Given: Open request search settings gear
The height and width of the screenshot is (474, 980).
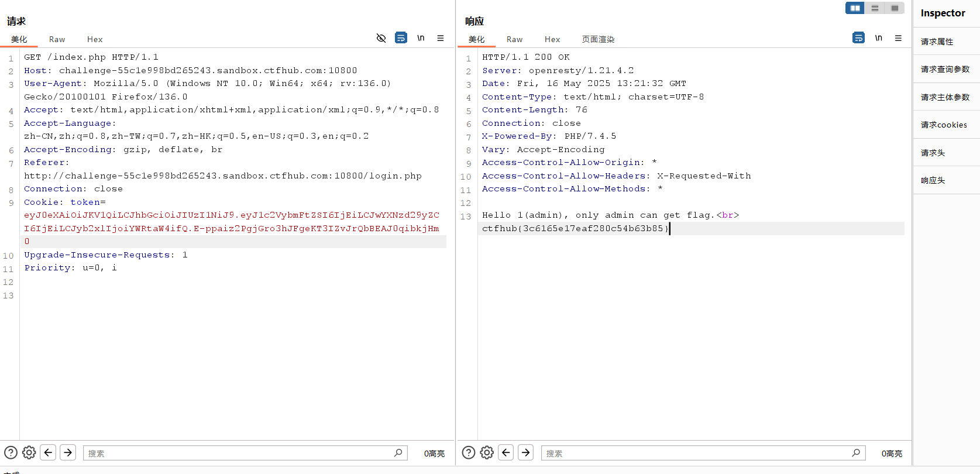Looking at the screenshot, I should tap(29, 452).
